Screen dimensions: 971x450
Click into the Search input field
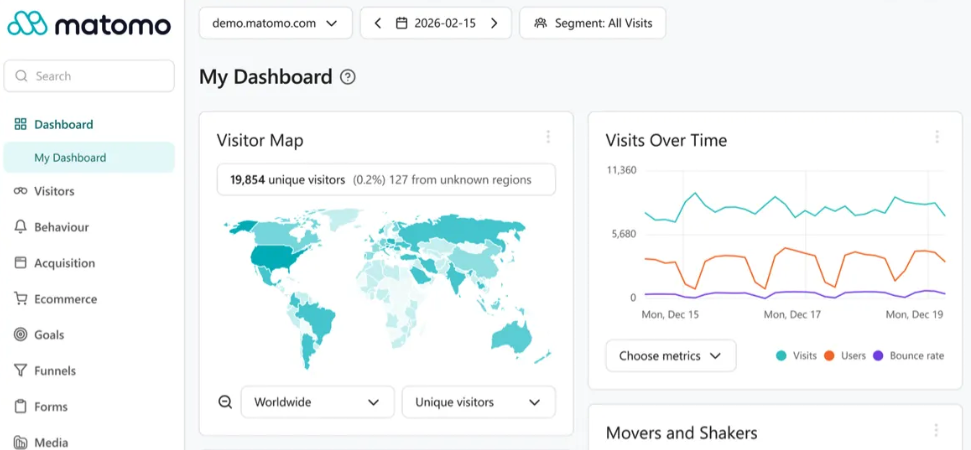click(89, 76)
